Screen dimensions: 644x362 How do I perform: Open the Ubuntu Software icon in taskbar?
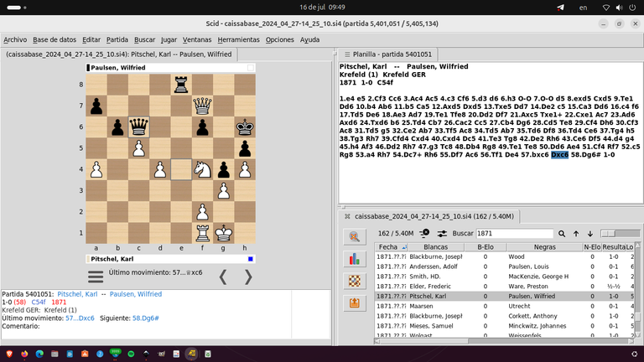(x=85, y=354)
